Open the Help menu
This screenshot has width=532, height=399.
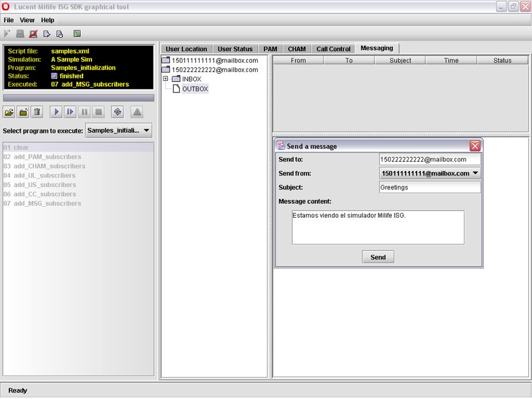pyautogui.click(x=48, y=20)
